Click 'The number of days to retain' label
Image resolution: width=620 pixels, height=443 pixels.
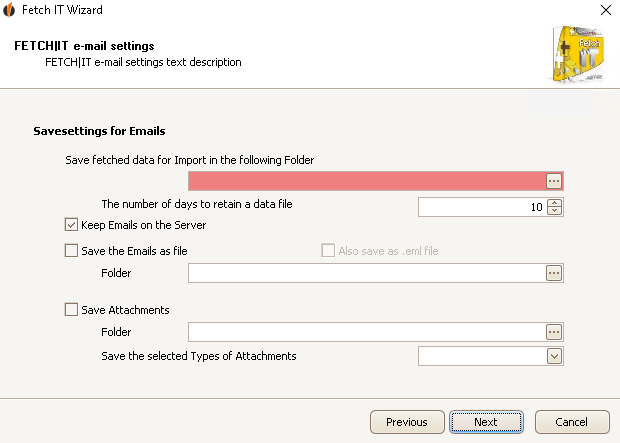pos(197,204)
